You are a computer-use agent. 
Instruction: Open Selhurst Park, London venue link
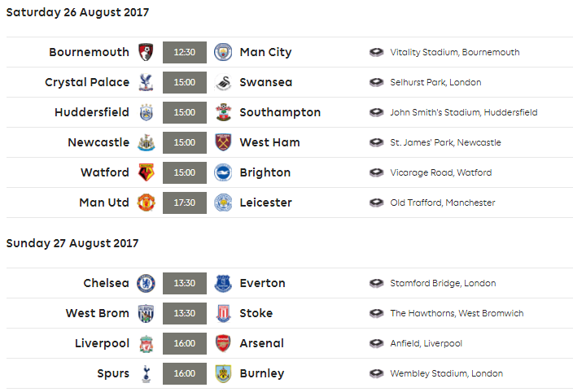(x=435, y=82)
